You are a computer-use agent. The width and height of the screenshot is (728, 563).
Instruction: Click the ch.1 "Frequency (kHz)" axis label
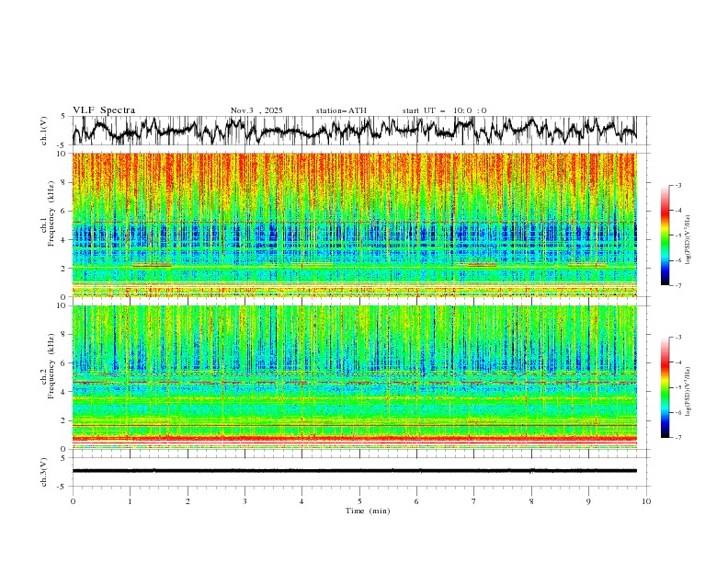pyautogui.click(x=51, y=213)
